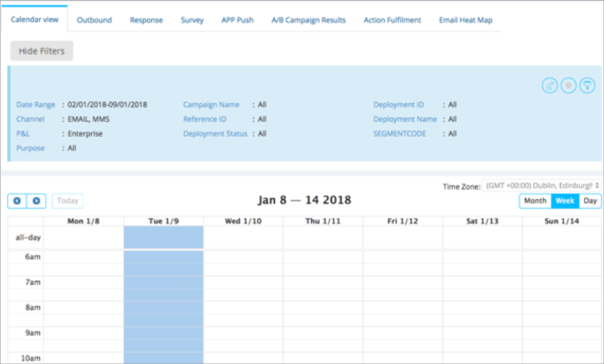The image size is (604, 364).
Task: Click the Date Range filter label
Action: 36,105
